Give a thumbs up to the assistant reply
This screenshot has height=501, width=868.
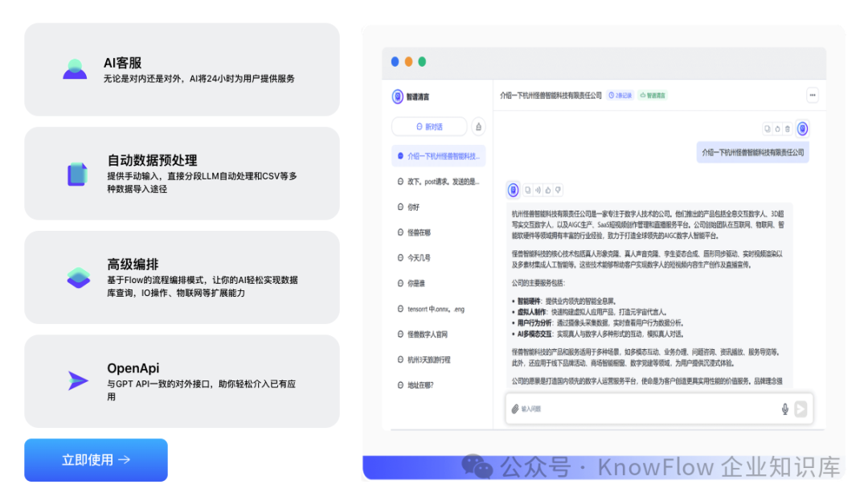[547, 190]
